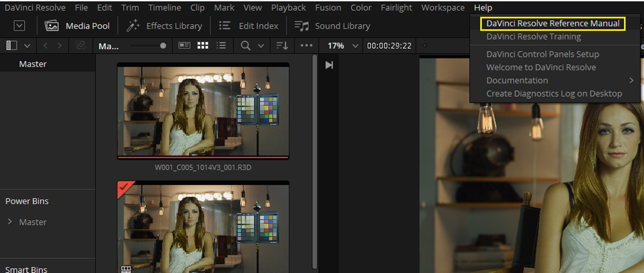Click the Power Bins heading
This screenshot has width=644, height=273.
tap(27, 201)
